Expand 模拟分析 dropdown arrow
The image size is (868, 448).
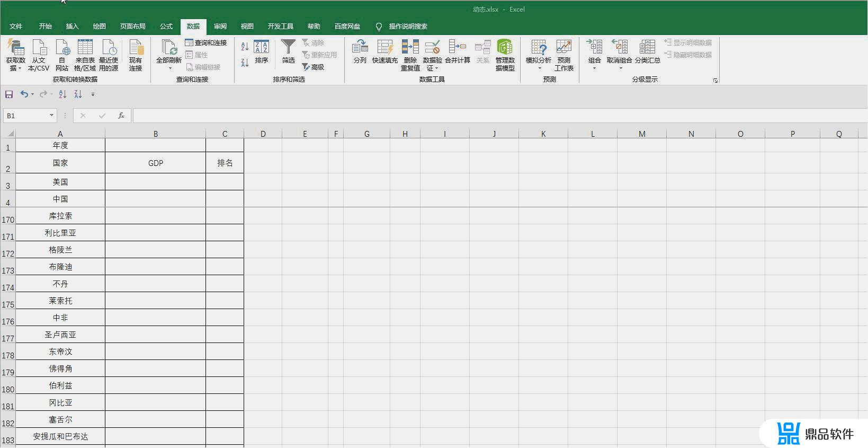point(540,68)
